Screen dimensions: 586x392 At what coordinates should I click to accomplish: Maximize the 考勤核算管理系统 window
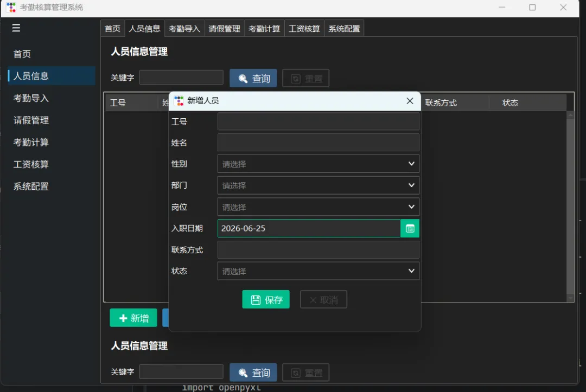(x=532, y=8)
